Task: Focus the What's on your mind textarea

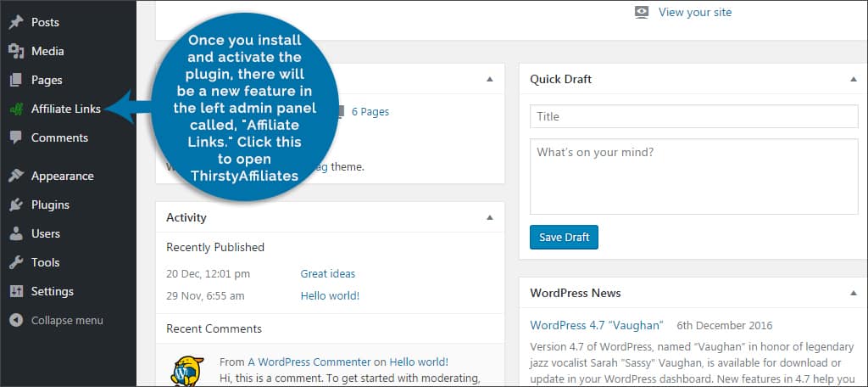Action: pyautogui.click(x=694, y=177)
